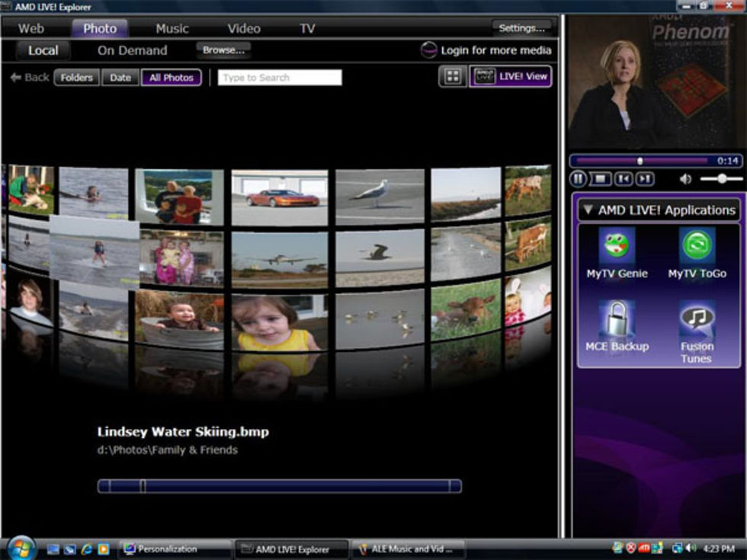Click the Type to Search field
747x560 pixels.
(x=279, y=78)
